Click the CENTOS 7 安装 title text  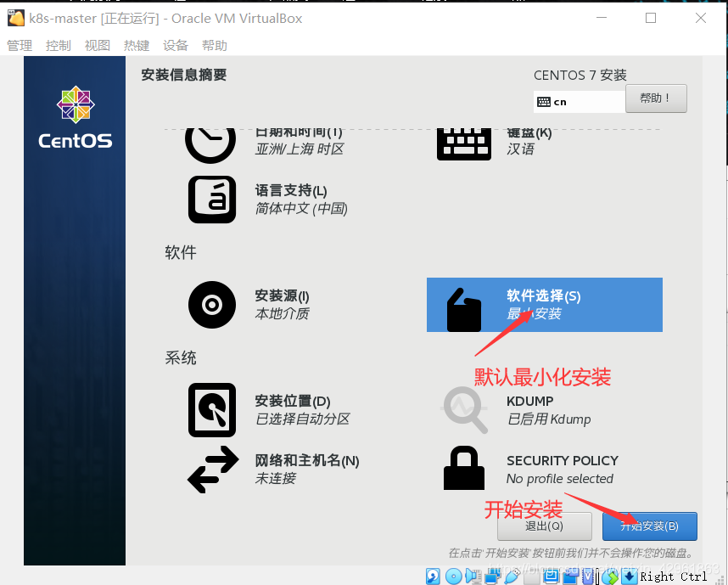[580, 75]
